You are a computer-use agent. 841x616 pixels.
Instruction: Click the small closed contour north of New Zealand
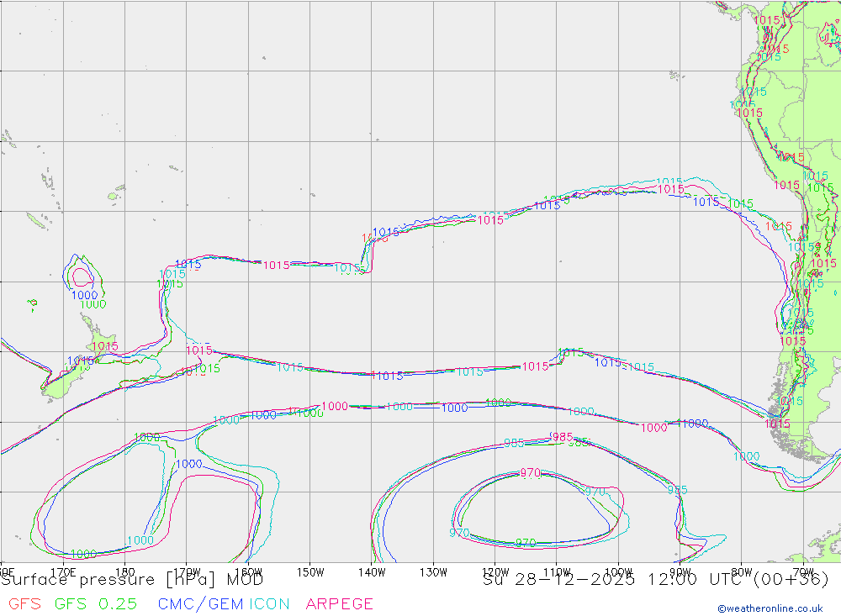tap(82, 275)
